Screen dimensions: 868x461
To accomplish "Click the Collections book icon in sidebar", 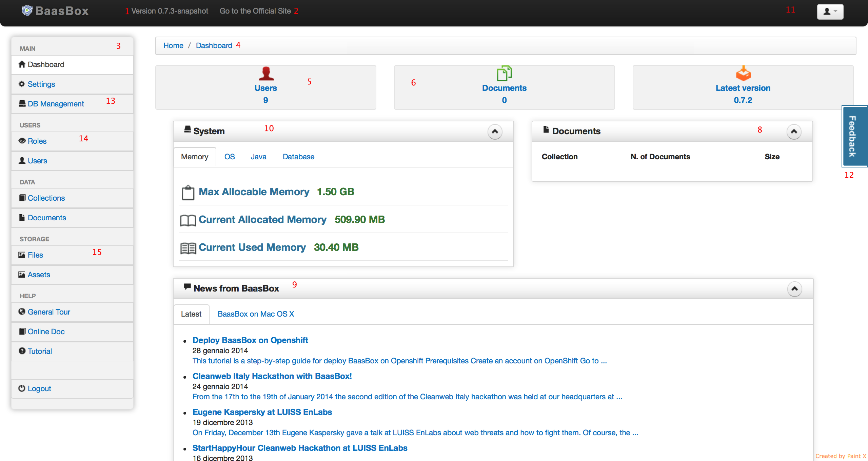I will click(x=22, y=198).
